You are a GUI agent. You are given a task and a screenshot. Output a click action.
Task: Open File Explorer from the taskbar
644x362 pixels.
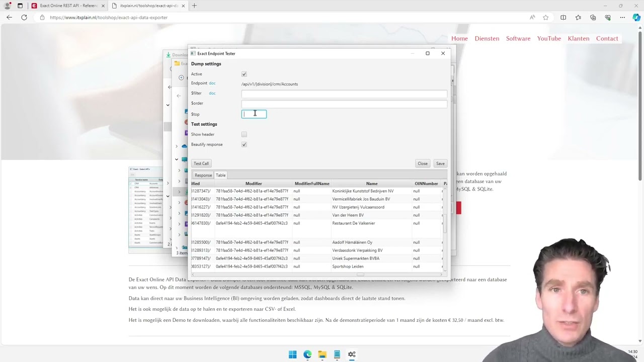[x=322, y=354]
